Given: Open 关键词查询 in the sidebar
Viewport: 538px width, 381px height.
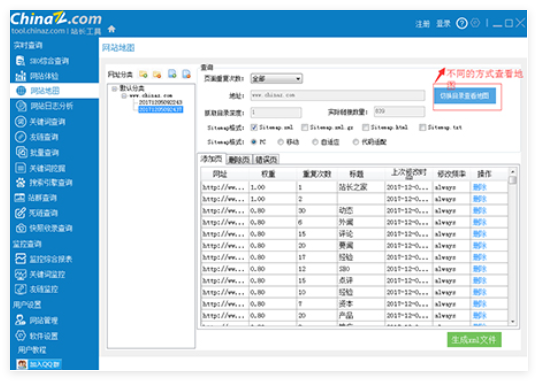Looking at the screenshot, I should tap(40, 122).
